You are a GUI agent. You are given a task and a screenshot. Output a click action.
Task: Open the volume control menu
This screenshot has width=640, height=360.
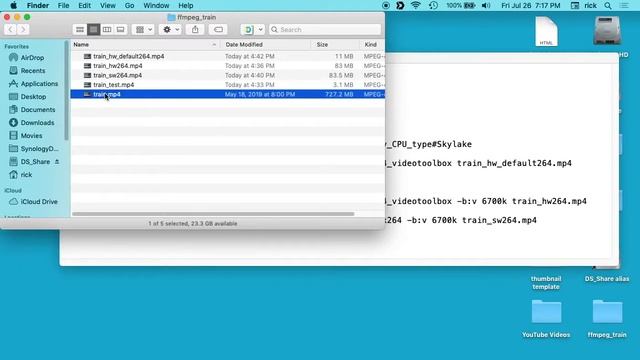[486, 6]
